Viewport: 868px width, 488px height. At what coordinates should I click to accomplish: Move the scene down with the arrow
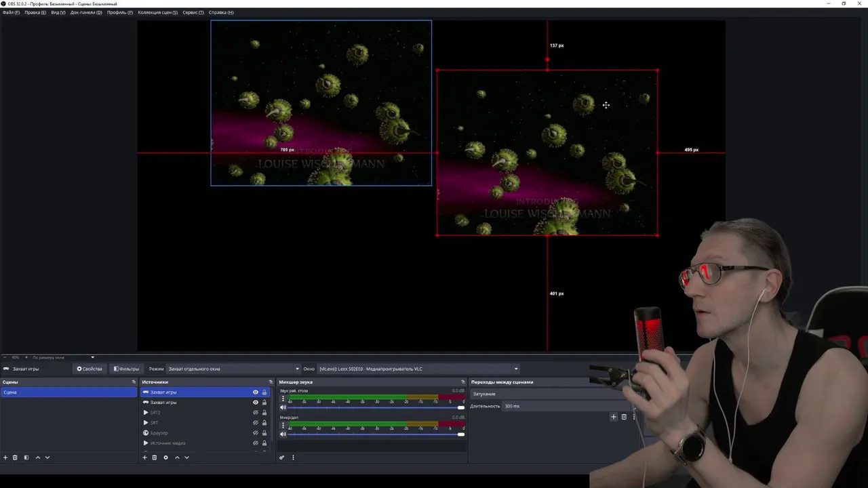(47, 457)
